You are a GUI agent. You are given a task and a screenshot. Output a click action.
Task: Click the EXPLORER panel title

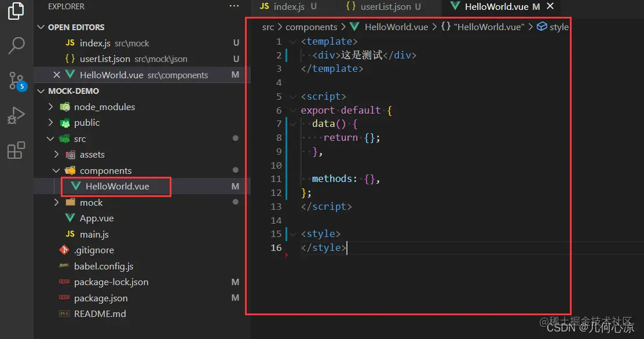pyautogui.click(x=66, y=6)
